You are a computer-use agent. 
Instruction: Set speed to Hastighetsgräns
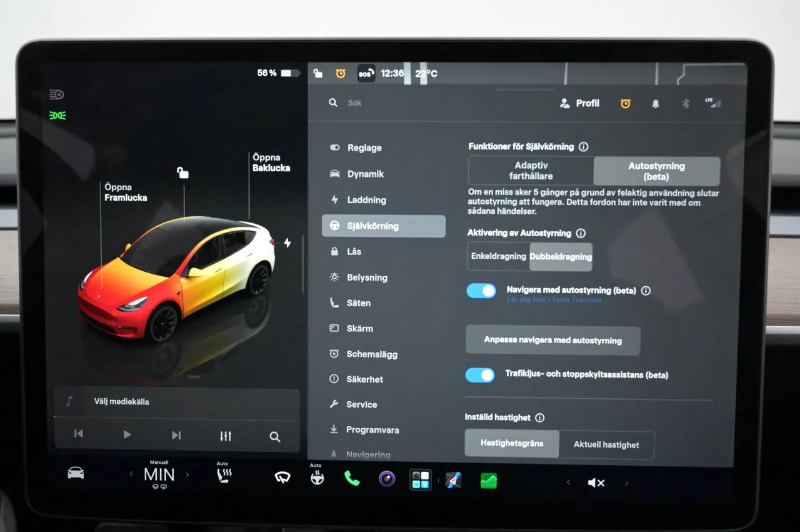click(x=512, y=444)
